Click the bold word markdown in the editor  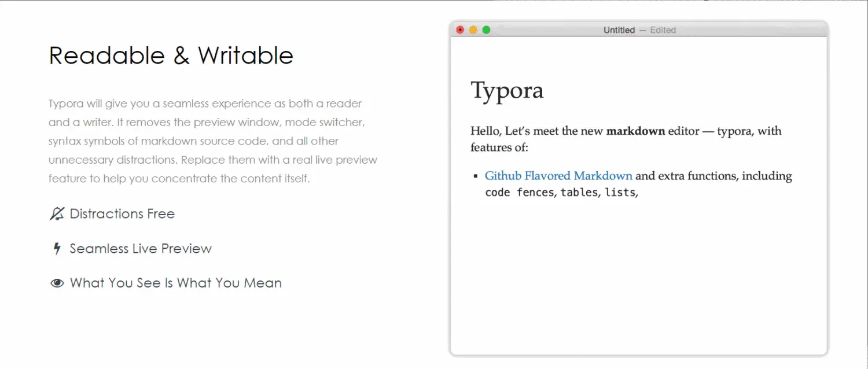click(635, 131)
